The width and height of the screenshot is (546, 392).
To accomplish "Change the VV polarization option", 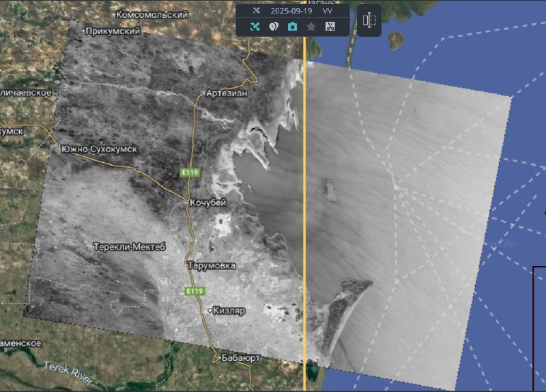I will point(328,12).
